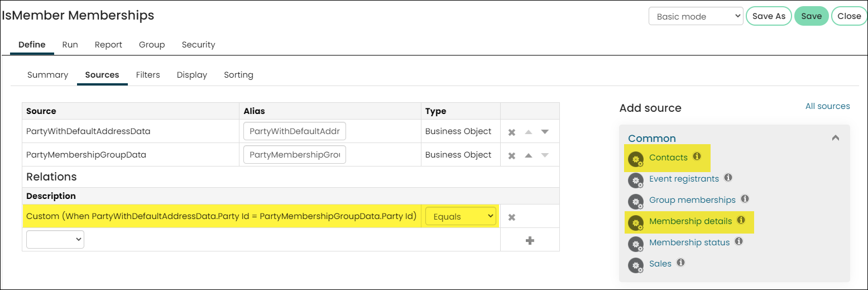Image resolution: width=868 pixels, height=290 pixels.
Task: Click the PartyWithDefaultAddressData source name
Action: (88, 131)
